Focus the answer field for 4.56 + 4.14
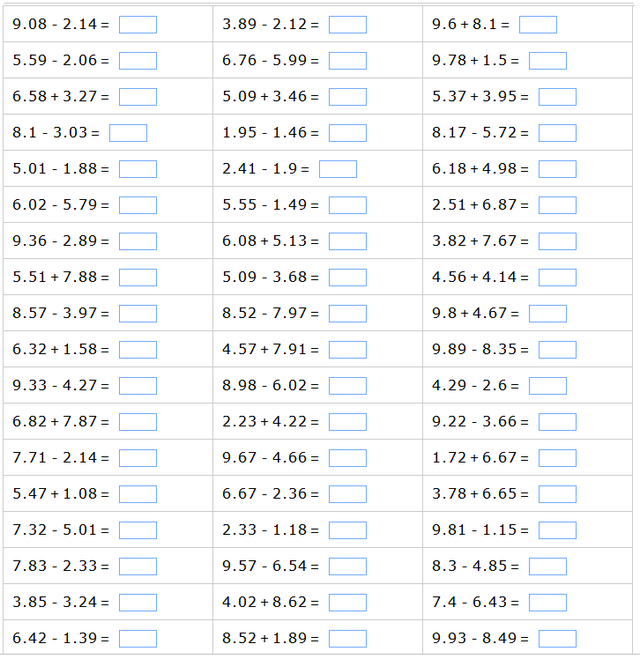 [557, 277]
